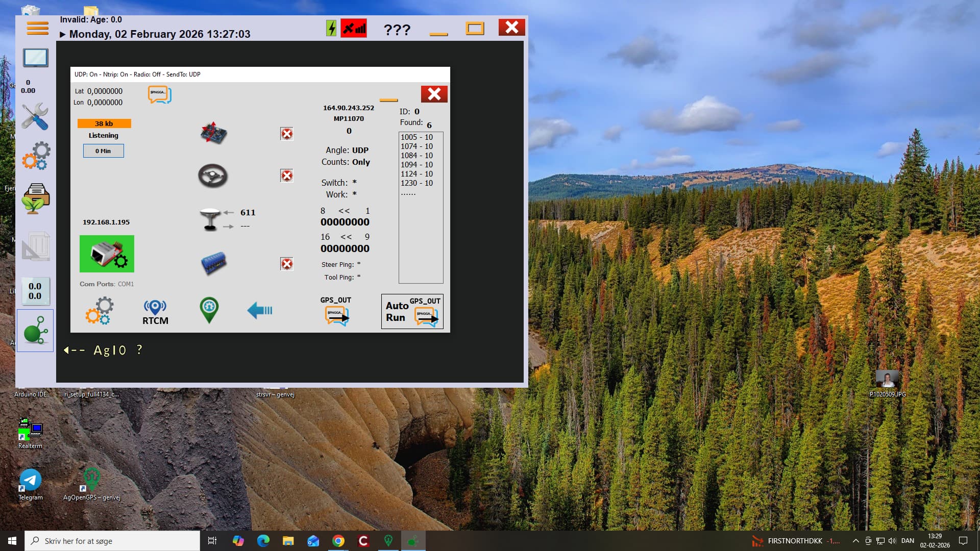Click the IMU board module icon
The image size is (980, 551).
point(213,133)
